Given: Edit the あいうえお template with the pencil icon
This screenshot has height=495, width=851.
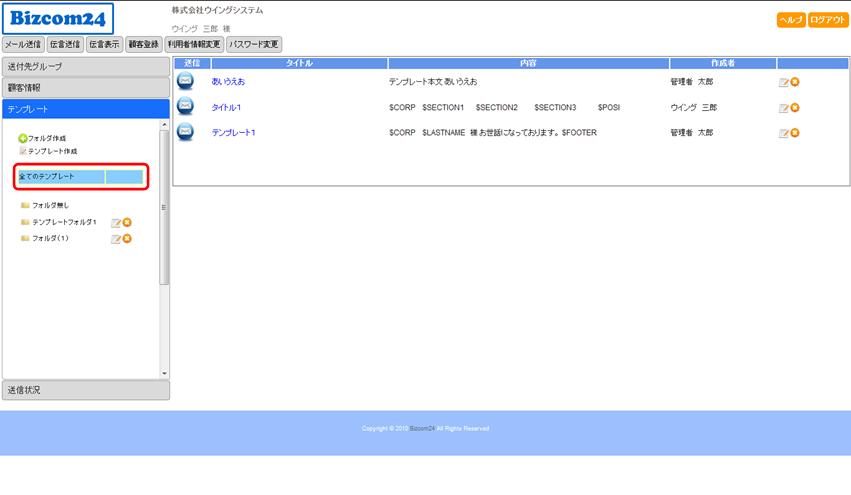Looking at the screenshot, I should (x=784, y=82).
